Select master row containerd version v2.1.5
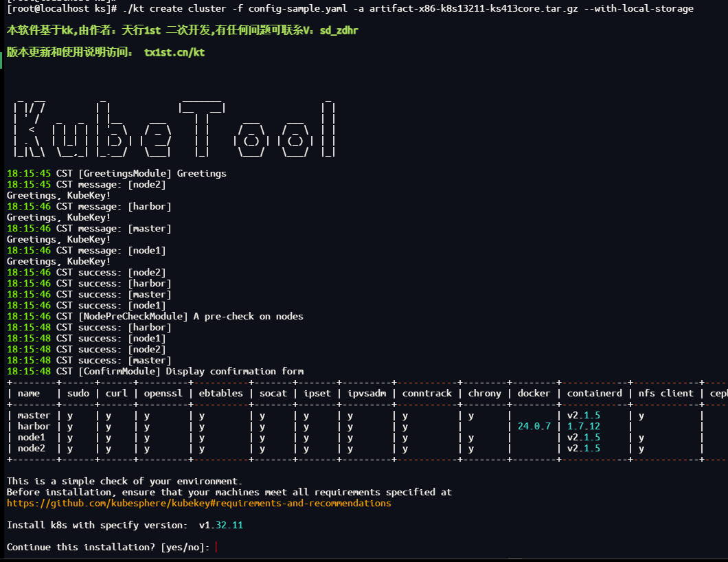Viewport: 728px width, 562px height. point(584,416)
